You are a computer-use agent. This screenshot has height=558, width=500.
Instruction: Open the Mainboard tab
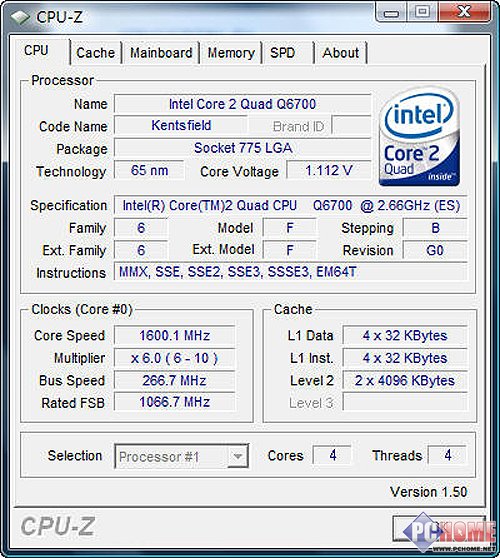(161, 53)
